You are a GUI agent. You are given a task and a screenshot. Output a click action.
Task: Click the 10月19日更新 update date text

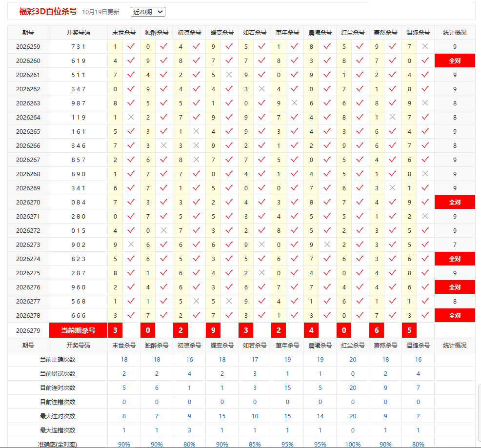tap(100, 12)
